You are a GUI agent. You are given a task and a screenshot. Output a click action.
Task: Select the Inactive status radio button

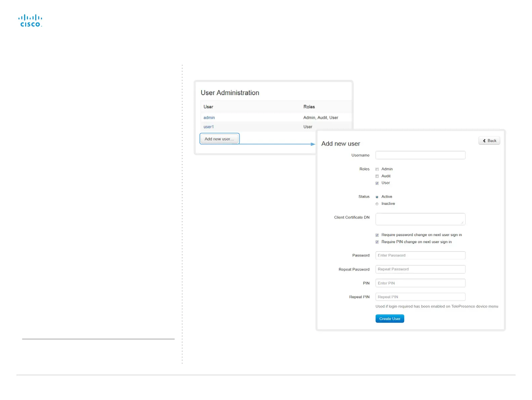tap(377, 204)
